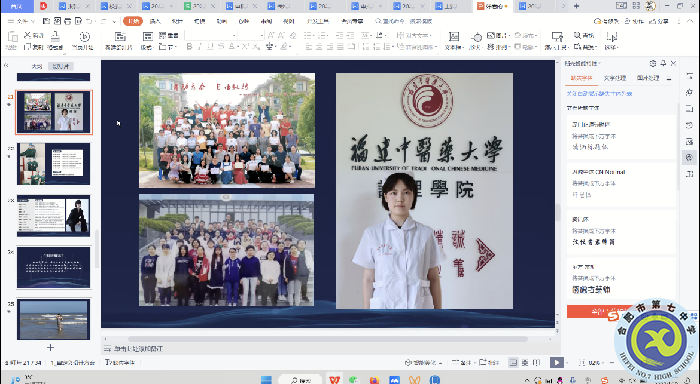Select the third tab in the right panel

pos(648,78)
